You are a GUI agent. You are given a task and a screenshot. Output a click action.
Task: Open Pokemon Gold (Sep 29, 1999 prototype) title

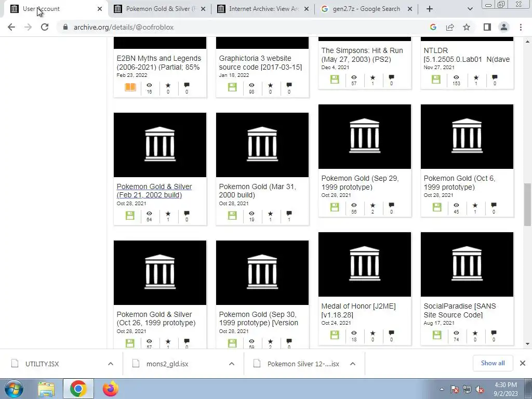click(360, 182)
